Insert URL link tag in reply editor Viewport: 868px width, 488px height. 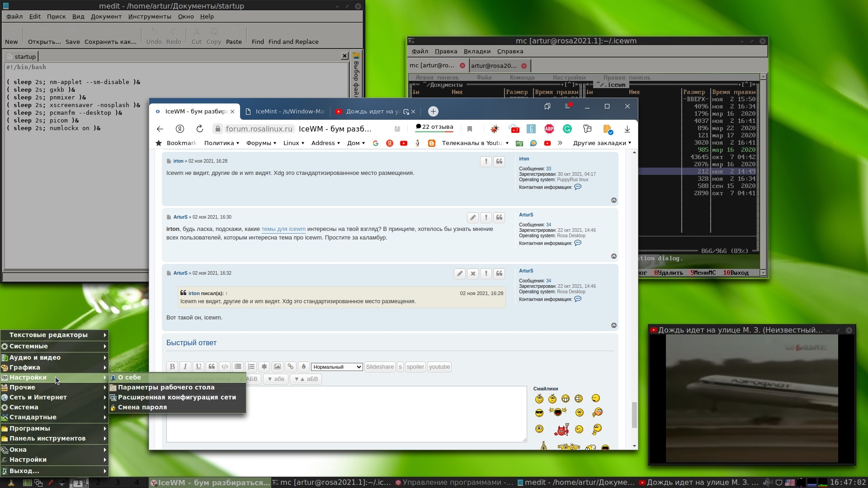click(291, 367)
